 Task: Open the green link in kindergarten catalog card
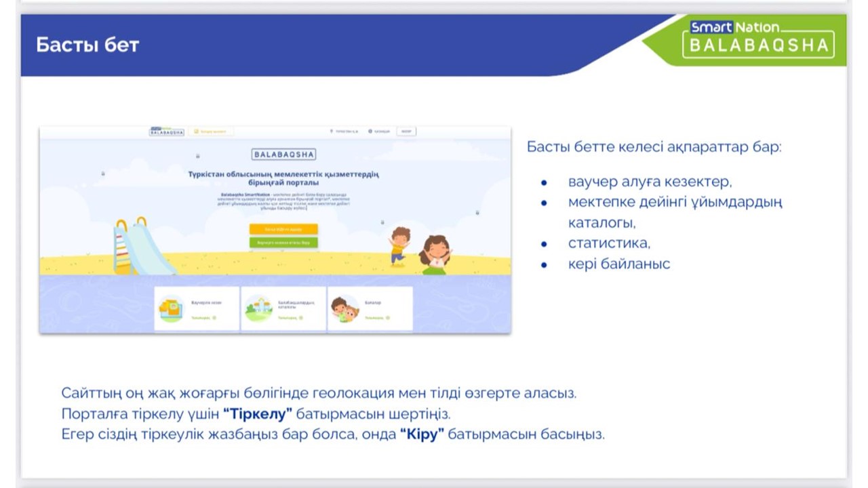(290, 317)
